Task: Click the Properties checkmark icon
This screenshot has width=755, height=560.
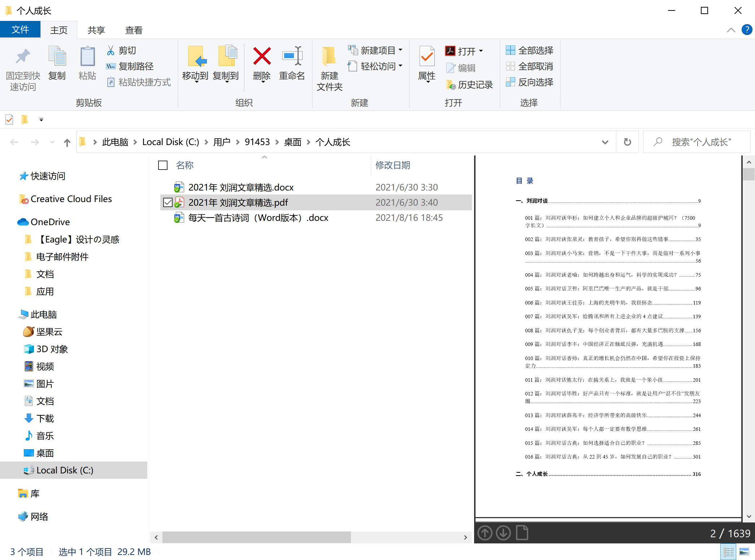Action: (427, 56)
